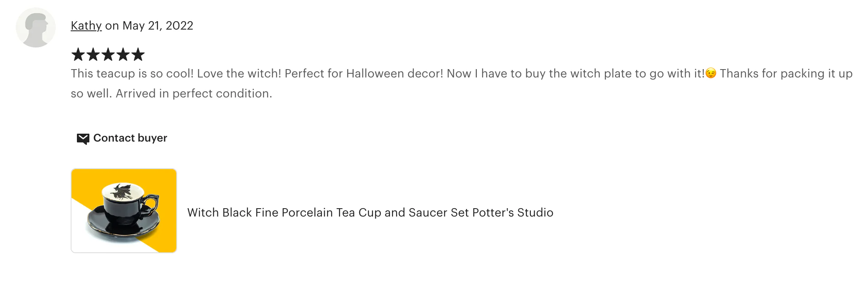Open the witch teacup product thumbnail
The width and height of the screenshot is (868, 284).
tap(124, 211)
